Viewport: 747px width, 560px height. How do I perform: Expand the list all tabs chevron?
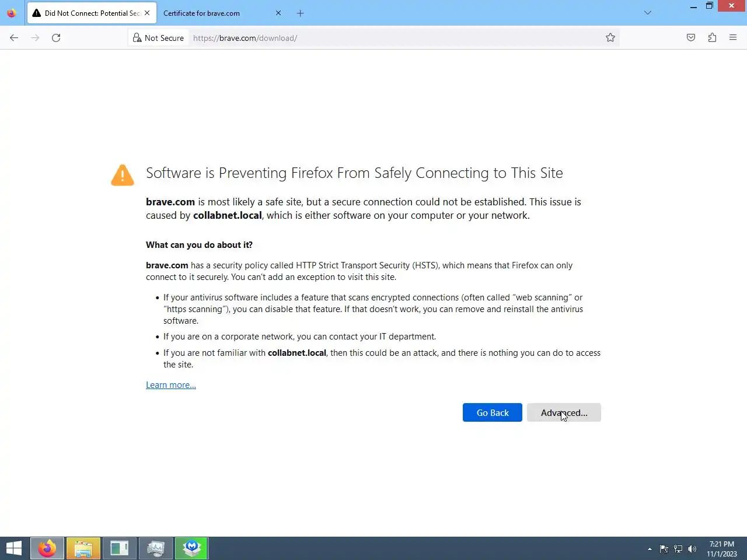click(648, 13)
